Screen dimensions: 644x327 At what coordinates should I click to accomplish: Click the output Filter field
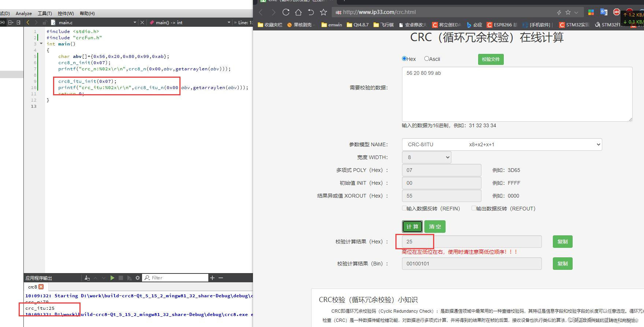point(175,278)
